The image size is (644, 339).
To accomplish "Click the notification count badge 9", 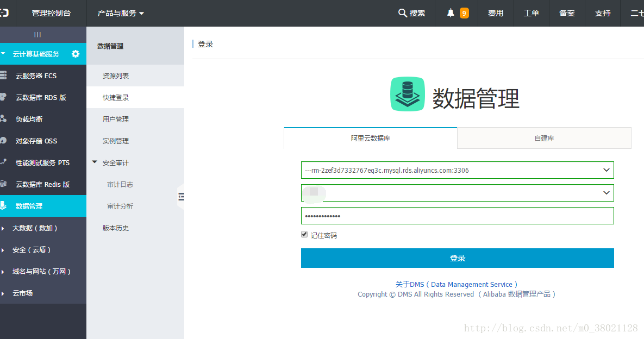I will [x=464, y=13].
